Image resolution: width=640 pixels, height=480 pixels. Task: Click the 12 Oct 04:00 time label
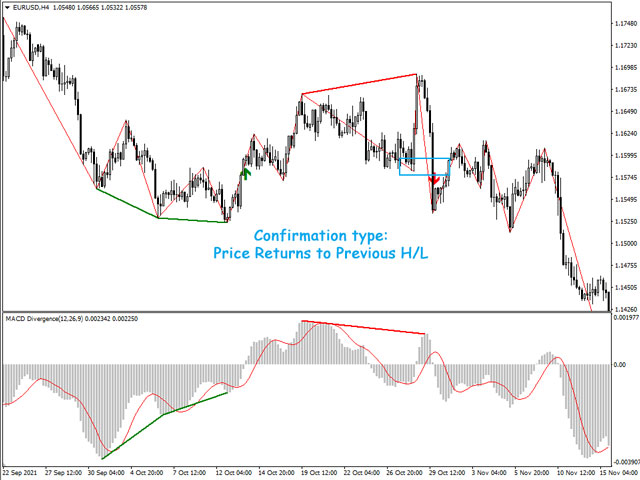[234, 473]
